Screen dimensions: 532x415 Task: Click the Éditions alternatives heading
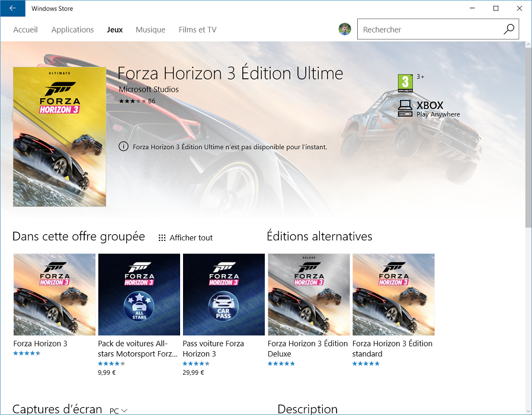pos(319,236)
